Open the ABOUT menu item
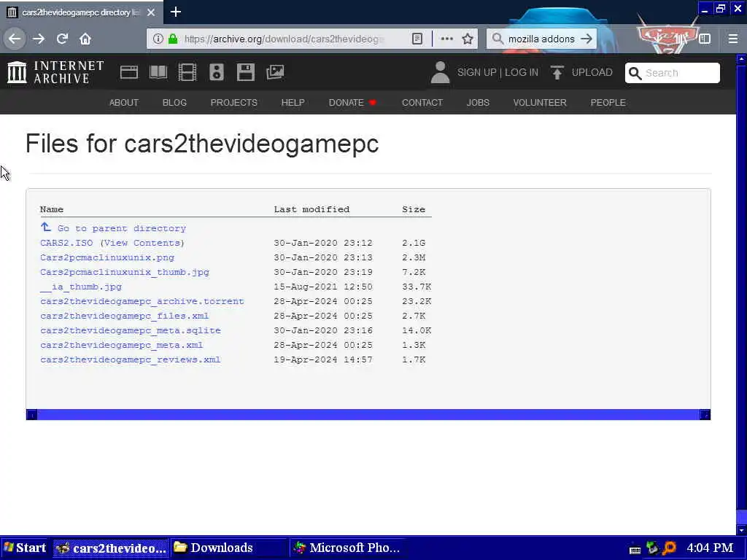The width and height of the screenshot is (747, 560). 124,102
